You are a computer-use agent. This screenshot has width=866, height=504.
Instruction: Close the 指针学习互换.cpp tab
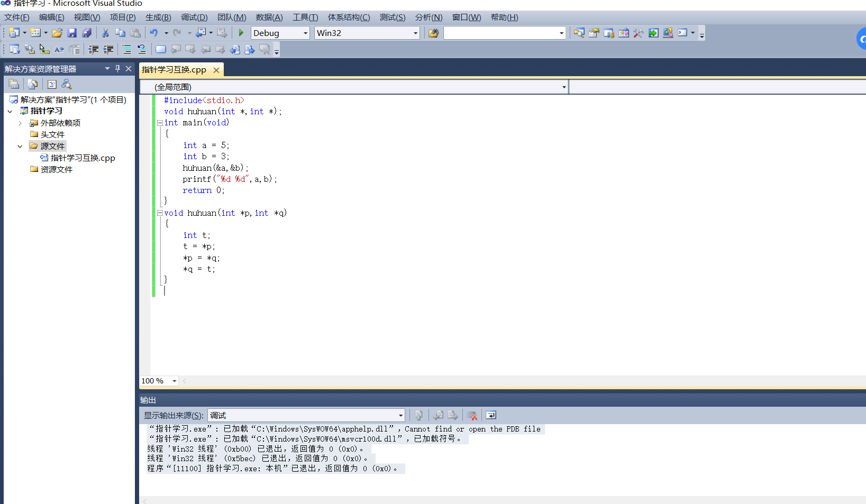tap(216, 70)
